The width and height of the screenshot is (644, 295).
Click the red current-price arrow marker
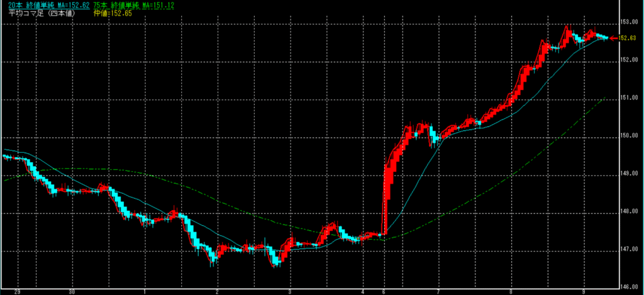614,38
